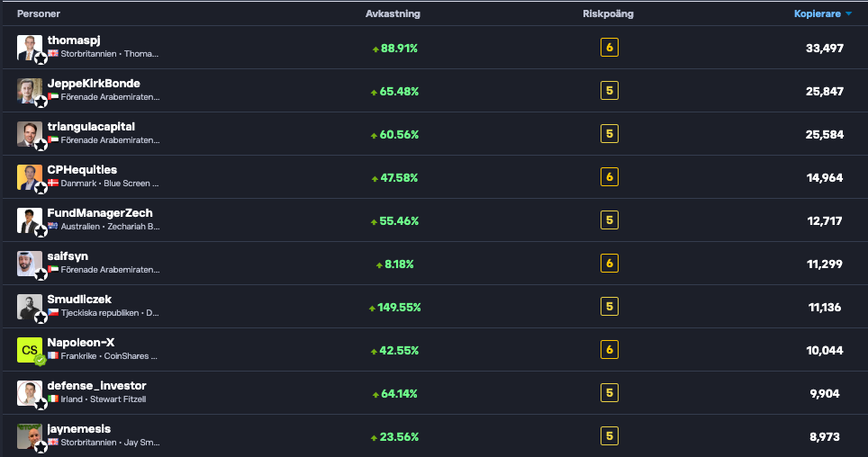Screen dimensions: 868x457
Task: Click risk score badge 6 for thomaspj
Action: point(610,48)
